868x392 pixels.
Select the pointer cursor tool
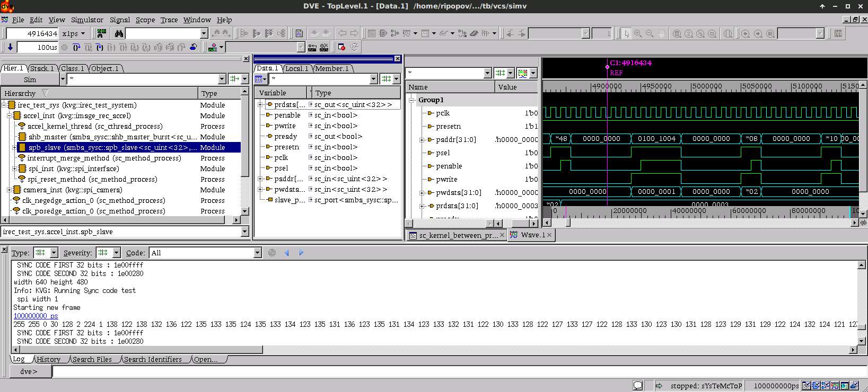[x=626, y=33]
